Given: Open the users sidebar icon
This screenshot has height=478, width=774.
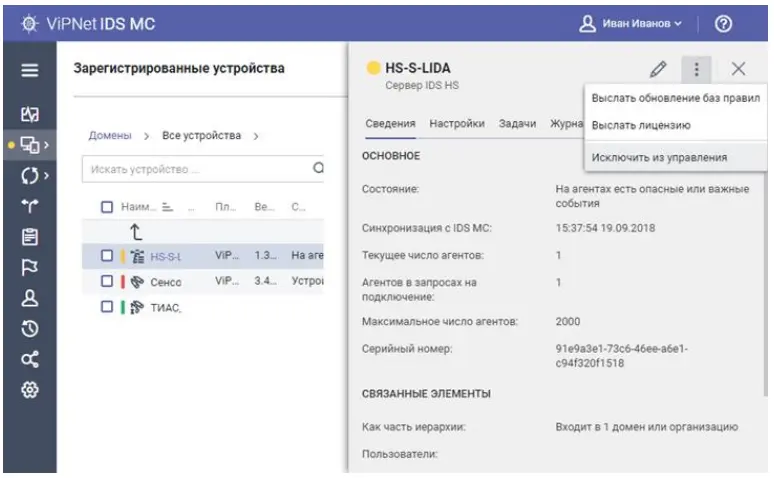Looking at the screenshot, I should pos(30,298).
